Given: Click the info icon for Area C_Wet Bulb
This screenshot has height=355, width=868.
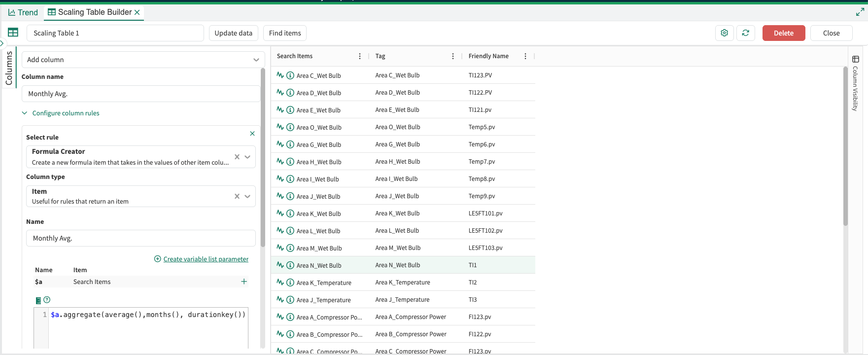Looking at the screenshot, I should (290, 75).
